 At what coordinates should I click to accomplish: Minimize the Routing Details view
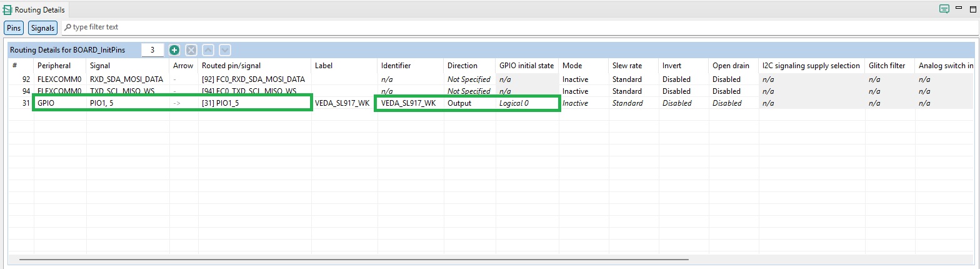tap(959, 7)
